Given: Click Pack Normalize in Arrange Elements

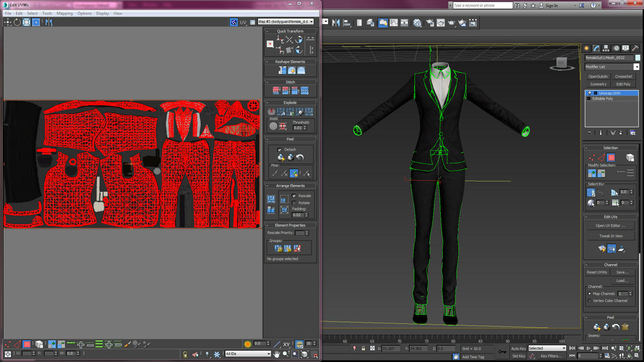Looking at the screenshot, I should [x=271, y=199].
